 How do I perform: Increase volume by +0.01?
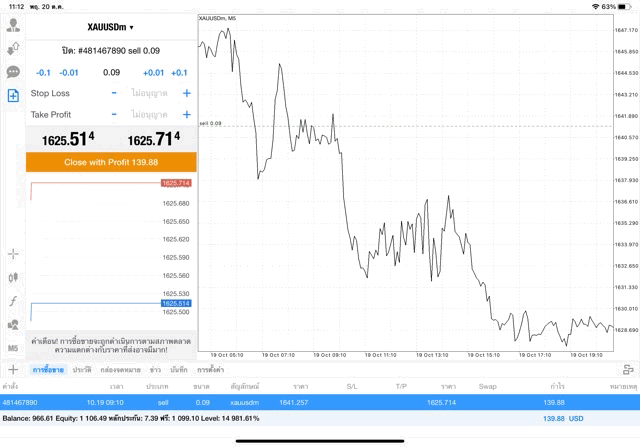(x=153, y=73)
